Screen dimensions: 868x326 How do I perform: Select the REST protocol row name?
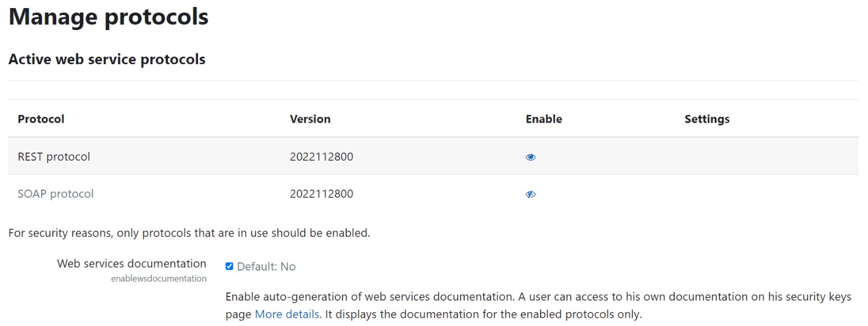pyautogui.click(x=54, y=157)
